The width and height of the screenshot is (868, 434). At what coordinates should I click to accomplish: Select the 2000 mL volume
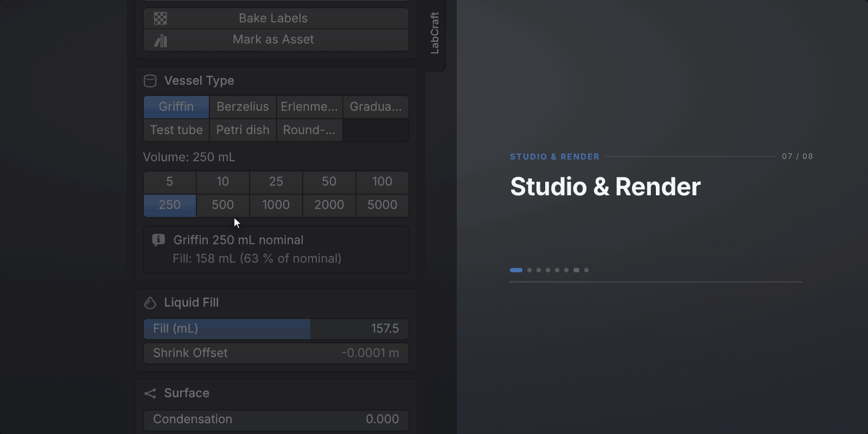[329, 205]
